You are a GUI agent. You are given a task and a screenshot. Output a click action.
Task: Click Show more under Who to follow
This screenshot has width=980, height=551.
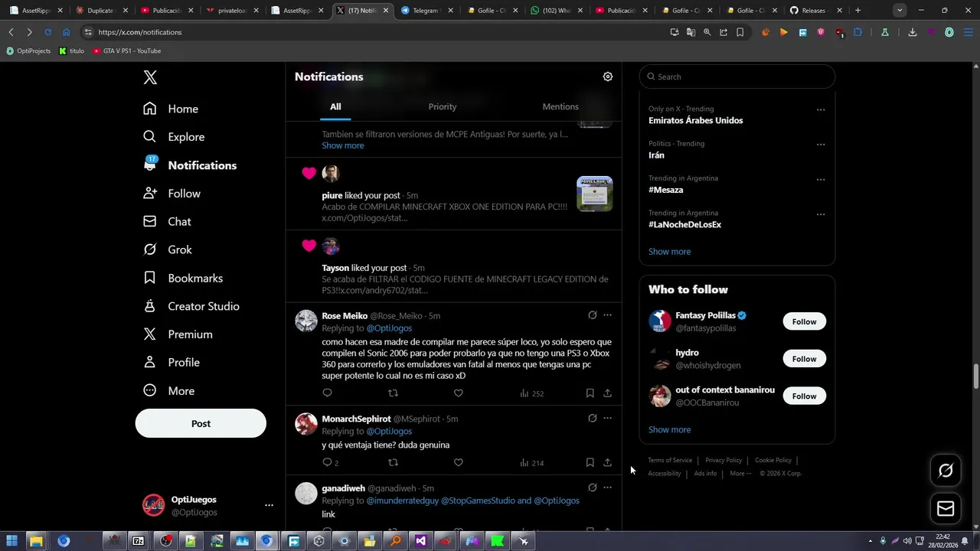tap(669, 429)
